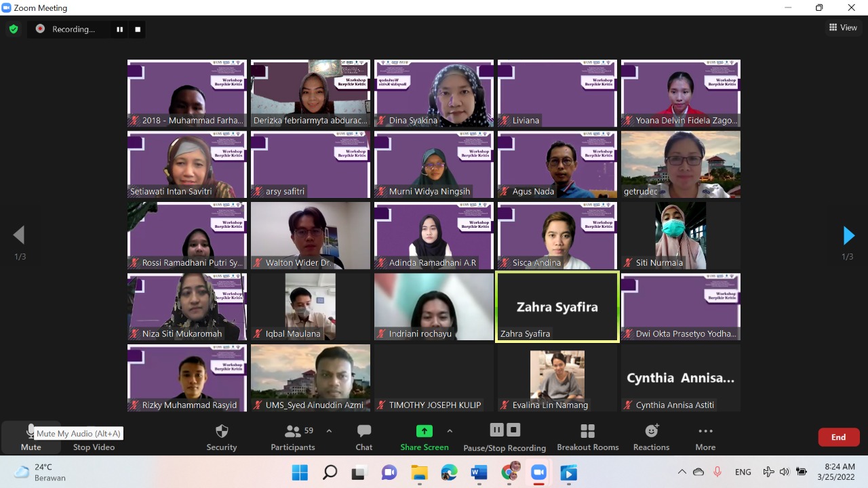Click the red End meeting button

click(838, 436)
